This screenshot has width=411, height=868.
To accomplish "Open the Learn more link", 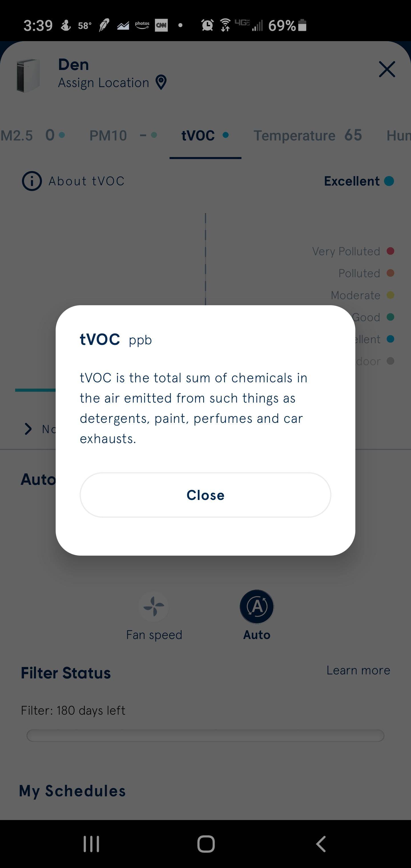I will 358,670.
